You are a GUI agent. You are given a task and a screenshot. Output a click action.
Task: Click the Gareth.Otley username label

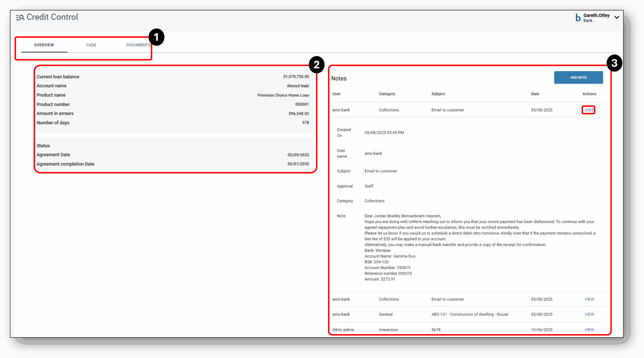pos(596,15)
